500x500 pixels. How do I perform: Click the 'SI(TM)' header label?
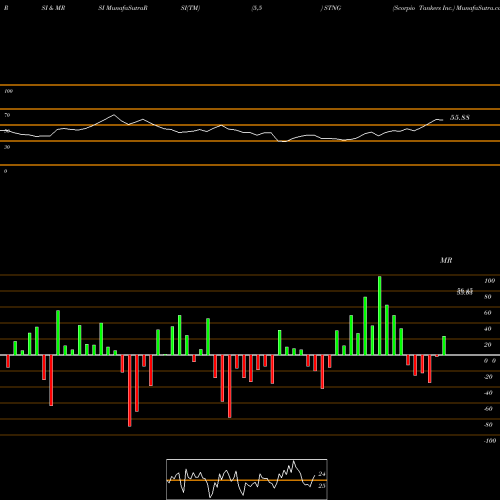point(190,8)
